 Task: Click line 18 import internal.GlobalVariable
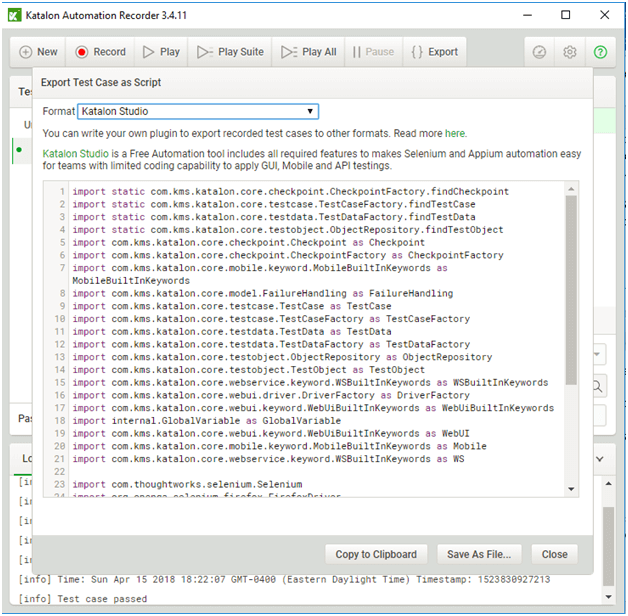(x=207, y=421)
